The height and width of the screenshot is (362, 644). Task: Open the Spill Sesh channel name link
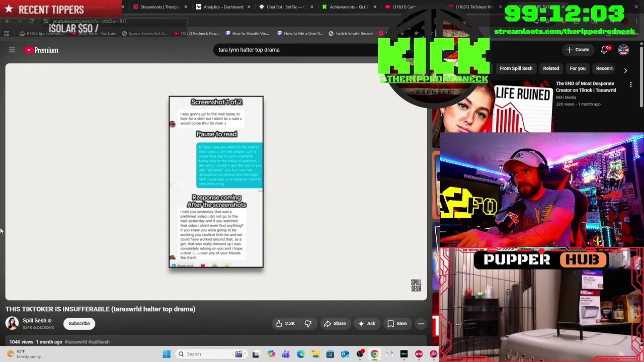pyautogui.click(x=34, y=321)
